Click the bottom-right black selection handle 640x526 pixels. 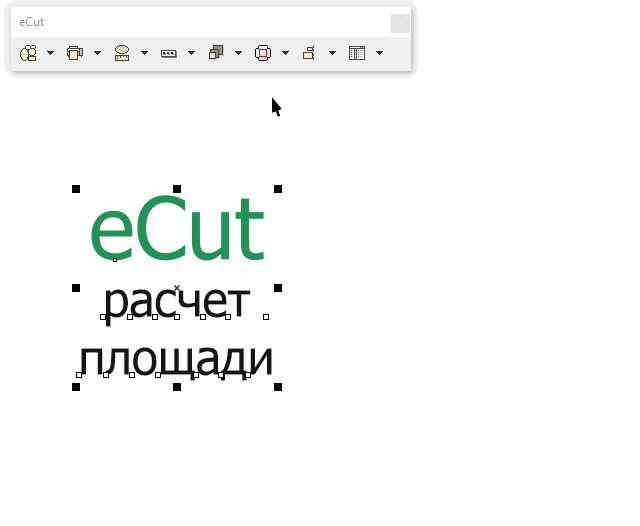278,387
